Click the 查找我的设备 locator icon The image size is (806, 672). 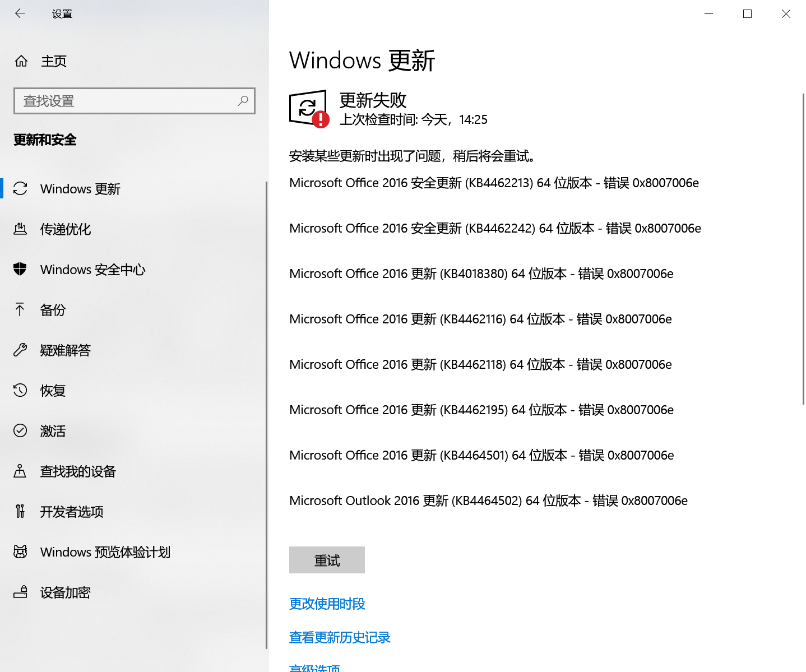click(20, 471)
